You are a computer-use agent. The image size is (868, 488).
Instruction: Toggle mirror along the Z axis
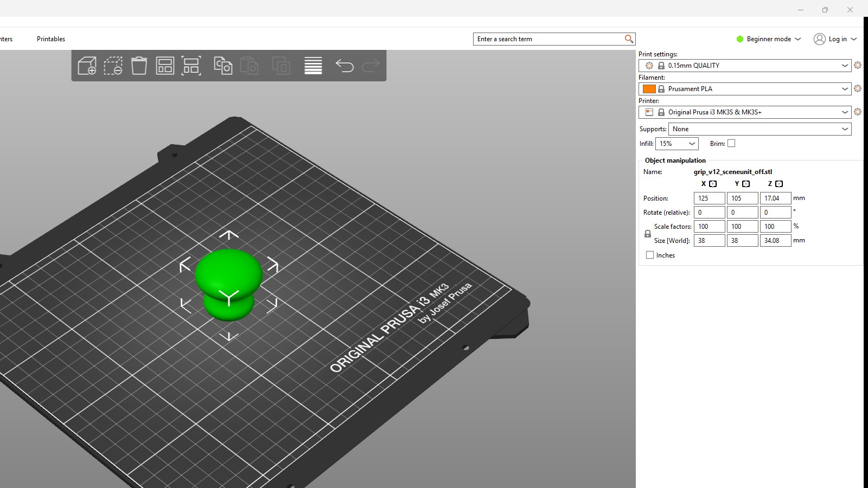click(779, 184)
